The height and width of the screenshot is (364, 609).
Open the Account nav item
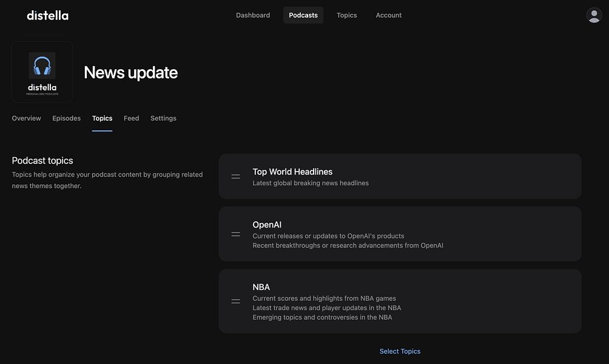(388, 15)
